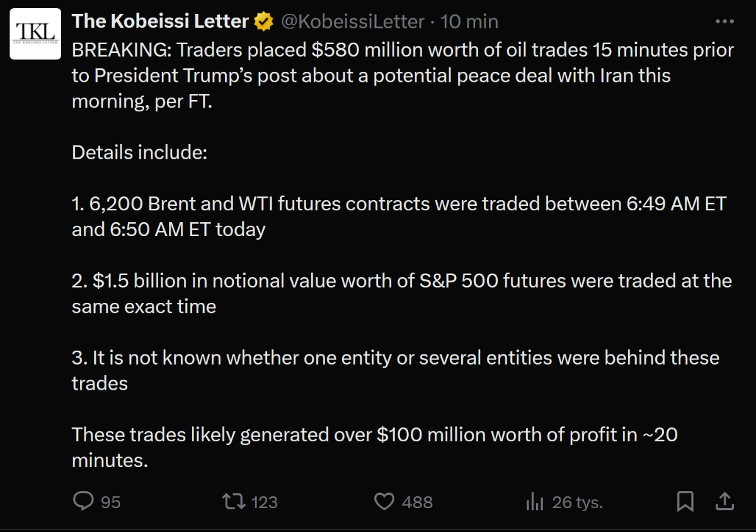The image size is (756, 532).
Task: Open the "10 min" timestamp link
Action: click(x=469, y=22)
